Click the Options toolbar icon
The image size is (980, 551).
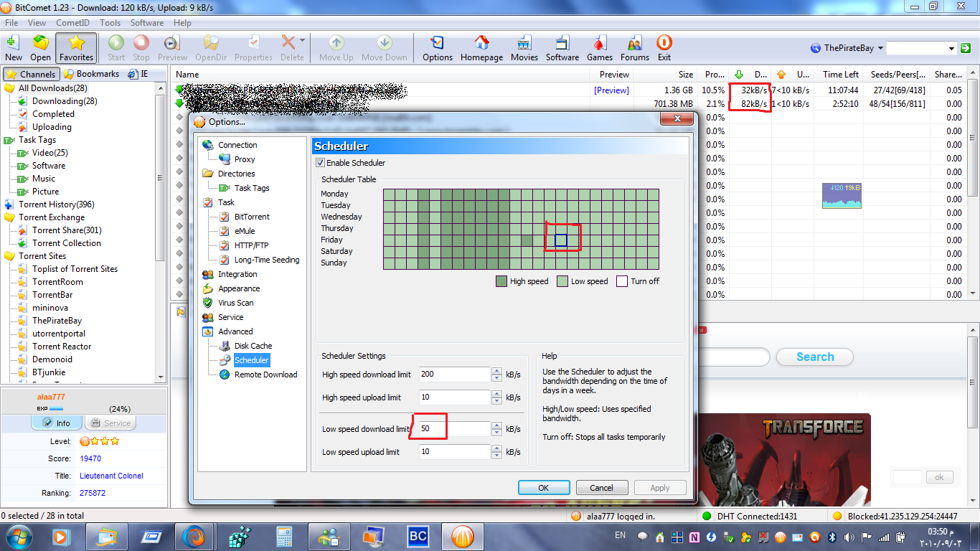click(x=437, y=48)
